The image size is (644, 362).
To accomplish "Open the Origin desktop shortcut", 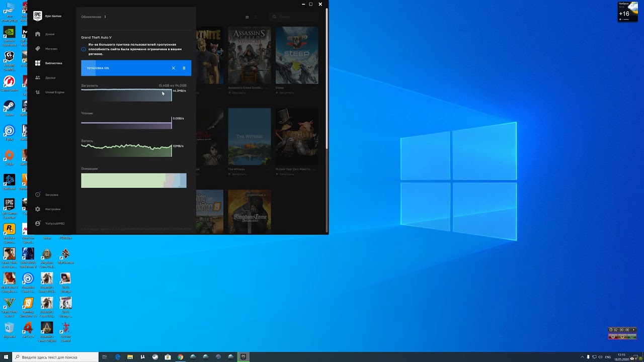I will pyautogui.click(x=9, y=158).
